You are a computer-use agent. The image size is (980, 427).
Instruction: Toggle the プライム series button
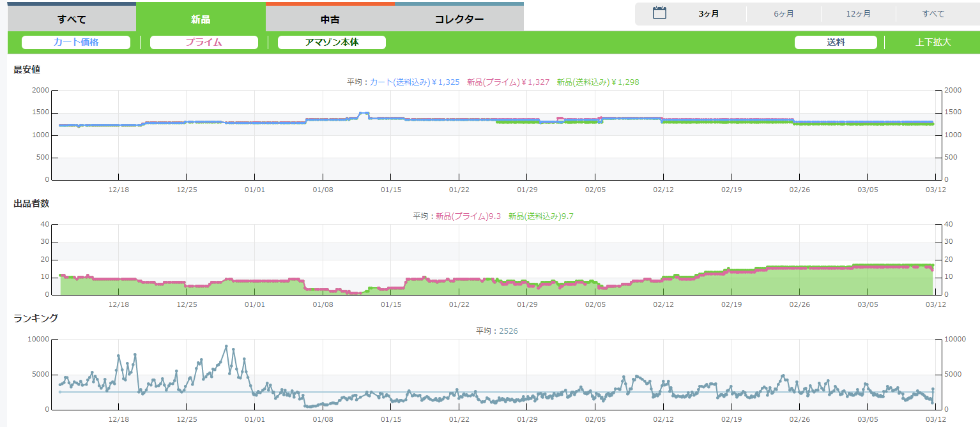pos(204,42)
